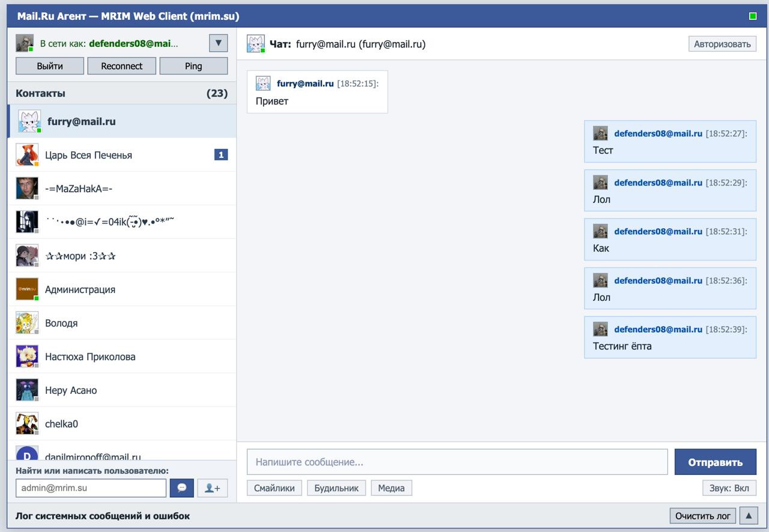
Task: Click the contacts count (23)
Action: 217,93
